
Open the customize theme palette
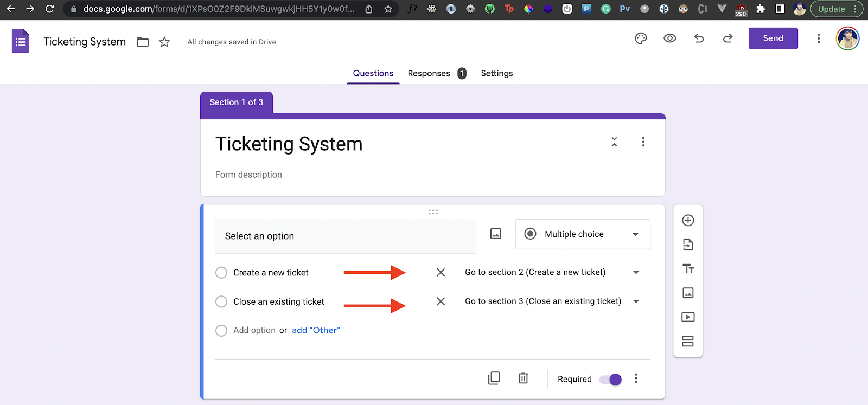tap(641, 38)
